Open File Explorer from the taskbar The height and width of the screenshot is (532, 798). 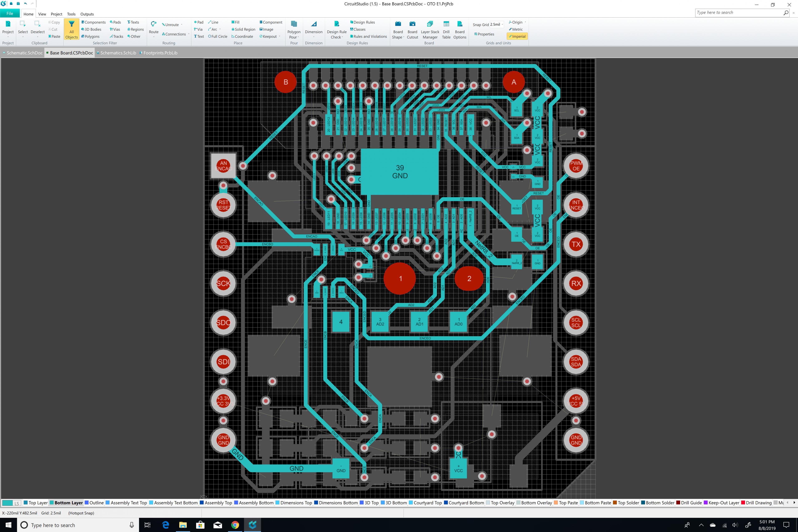[183, 525]
